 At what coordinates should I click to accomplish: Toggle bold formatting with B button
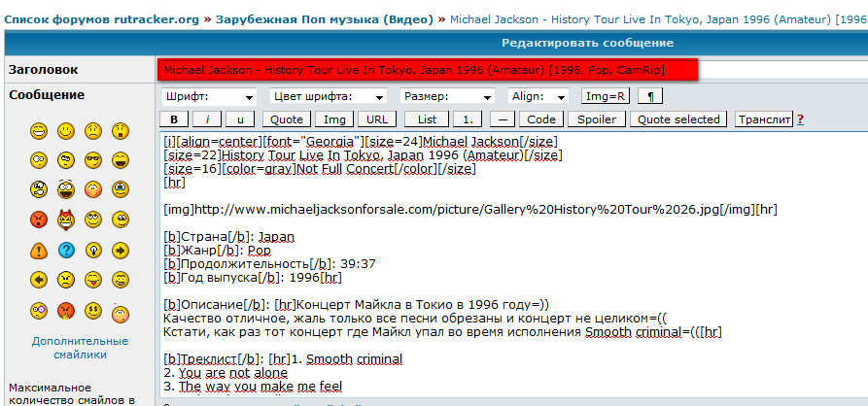tap(173, 119)
